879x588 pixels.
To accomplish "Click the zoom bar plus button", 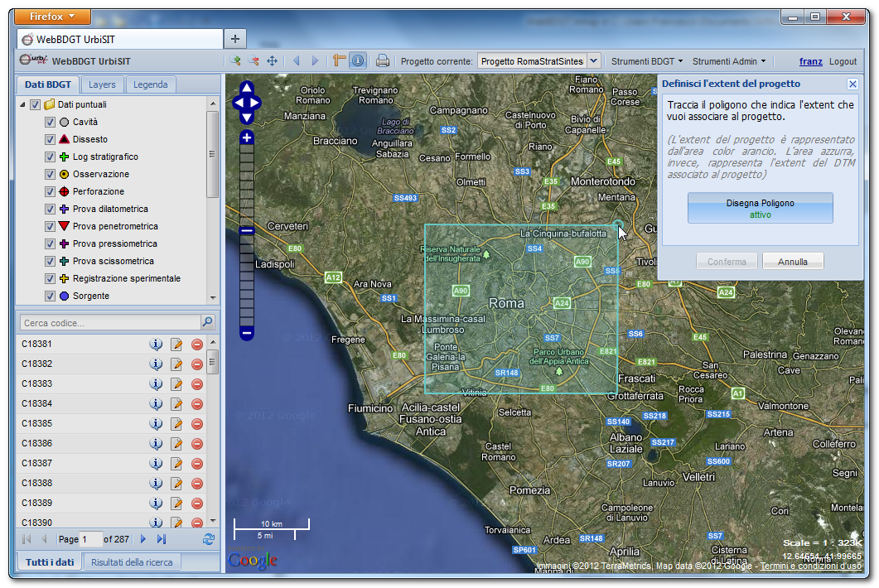I will [x=247, y=138].
